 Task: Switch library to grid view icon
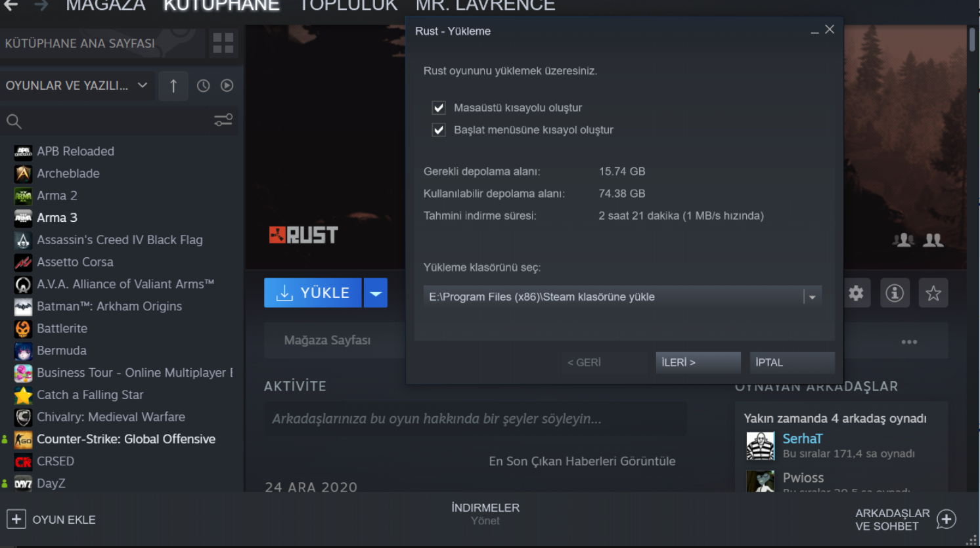click(x=223, y=43)
